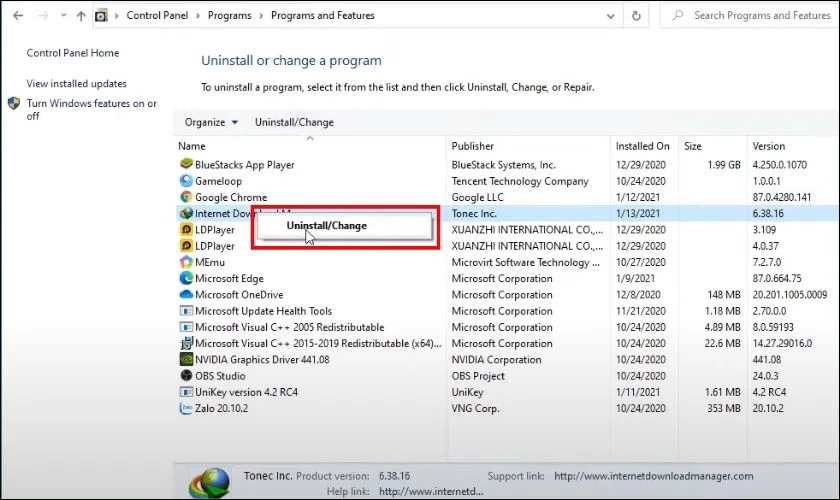Click the Programs and Features breadcrumb

click(322, 16)
